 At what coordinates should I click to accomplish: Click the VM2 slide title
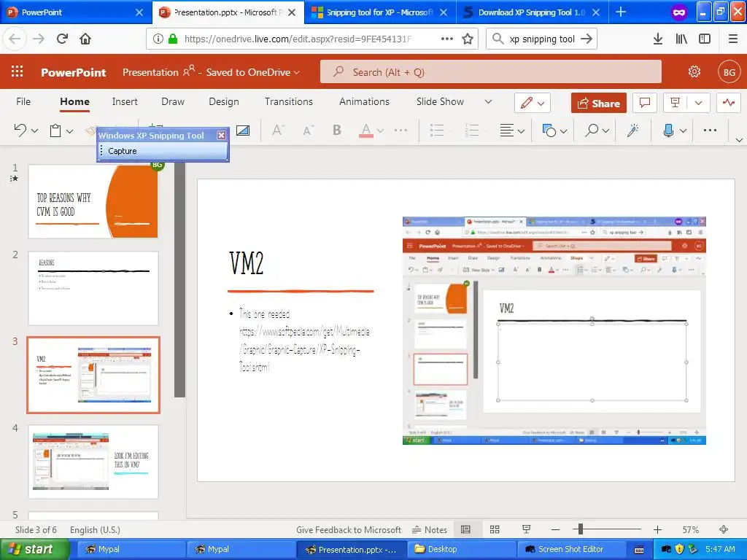click(247, 263)
